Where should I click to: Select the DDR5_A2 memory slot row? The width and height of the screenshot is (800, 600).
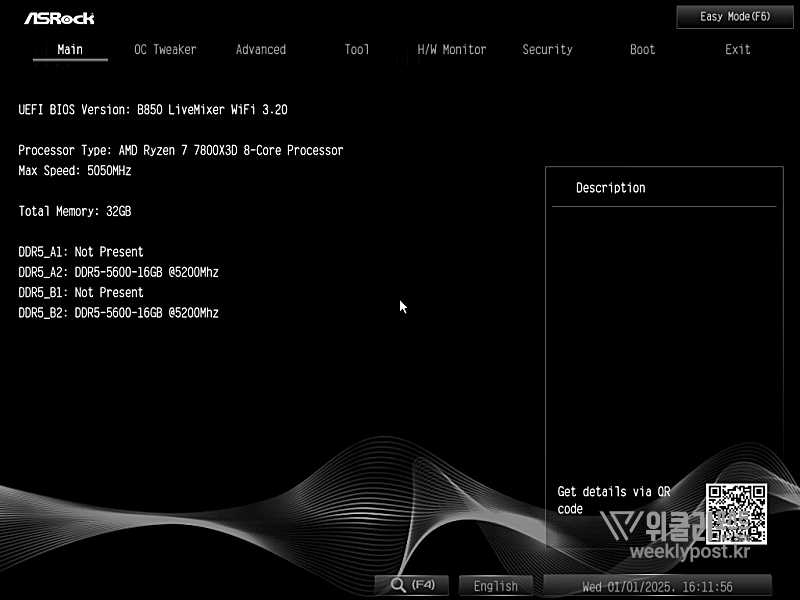(118, 272)
